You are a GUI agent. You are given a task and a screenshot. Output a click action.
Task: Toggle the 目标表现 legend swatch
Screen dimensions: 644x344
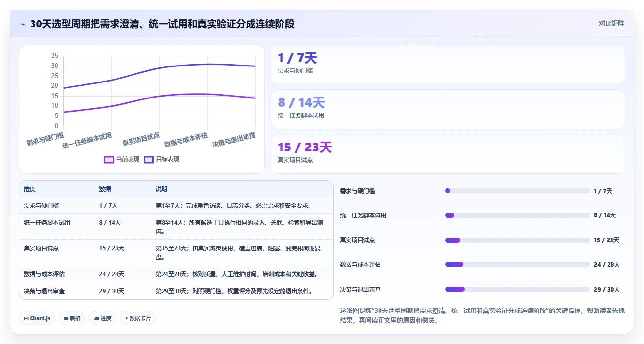pyautogui.click(x=149, y=159)
